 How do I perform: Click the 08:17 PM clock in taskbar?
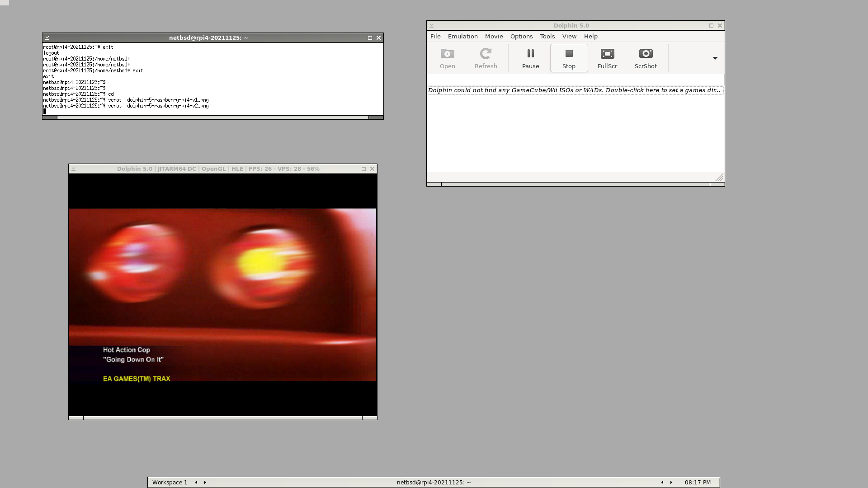click(698, 483)
